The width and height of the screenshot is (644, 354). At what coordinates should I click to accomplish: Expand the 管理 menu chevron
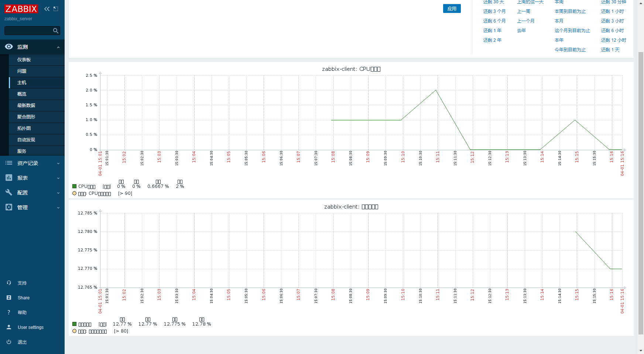pyautogui.click(x=58, y=208)
